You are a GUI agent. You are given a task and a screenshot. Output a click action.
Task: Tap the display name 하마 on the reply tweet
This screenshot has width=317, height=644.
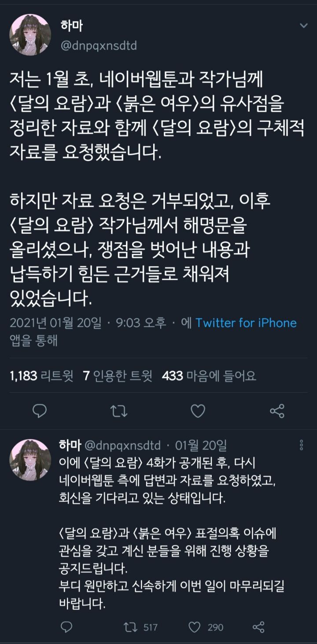tap(69, 445)
